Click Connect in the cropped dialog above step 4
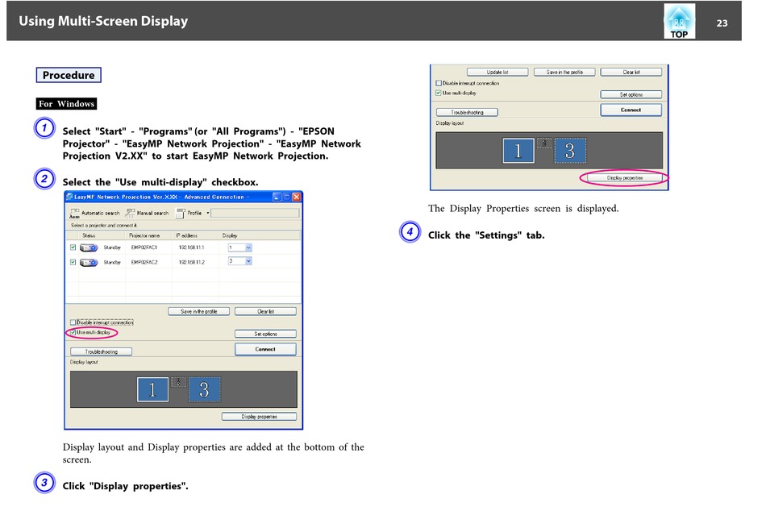This screenshot has width=766, height=532. tap(631, 110)
